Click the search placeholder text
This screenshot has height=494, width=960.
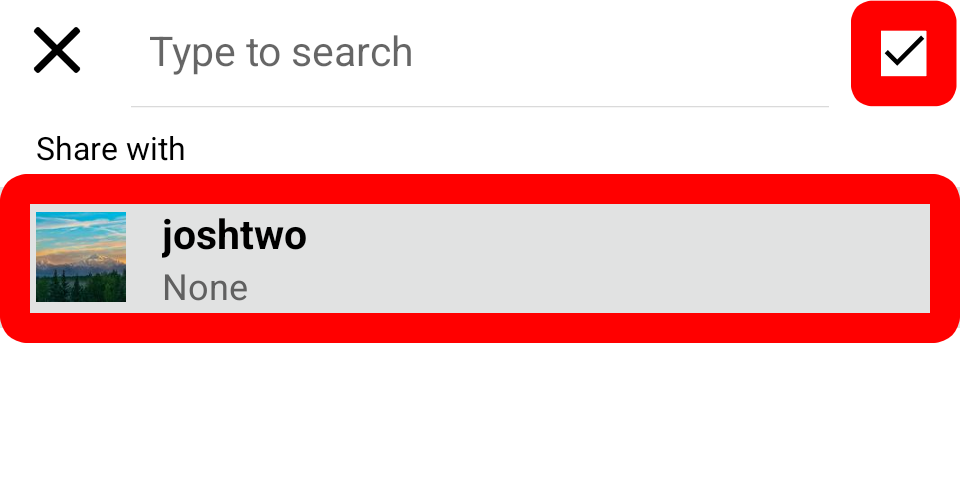(281, 53)
